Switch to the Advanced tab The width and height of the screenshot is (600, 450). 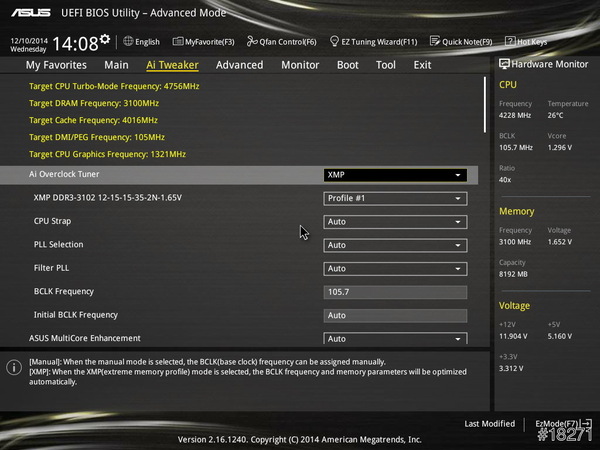pyautogui.click(x=239, y=65)
